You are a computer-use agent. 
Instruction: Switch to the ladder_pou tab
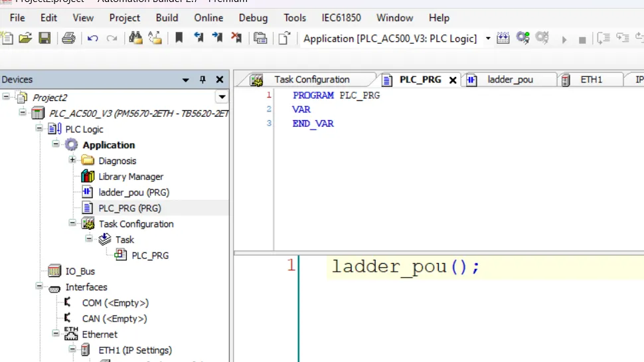coord(509,79)
